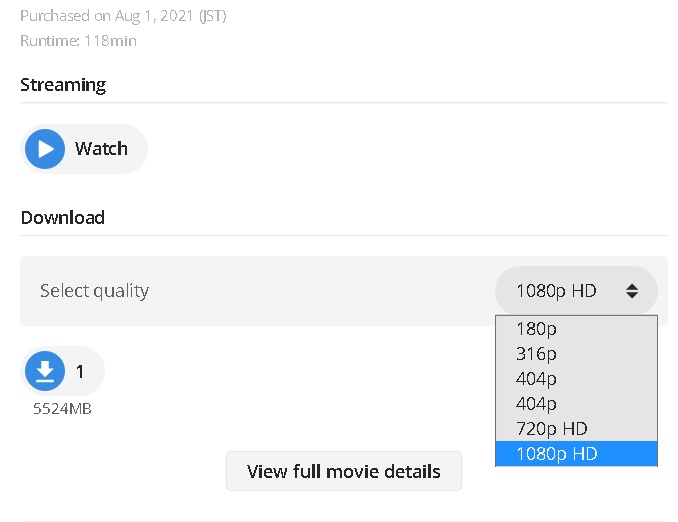Click the blue download arrow icon

click(45, 371)
